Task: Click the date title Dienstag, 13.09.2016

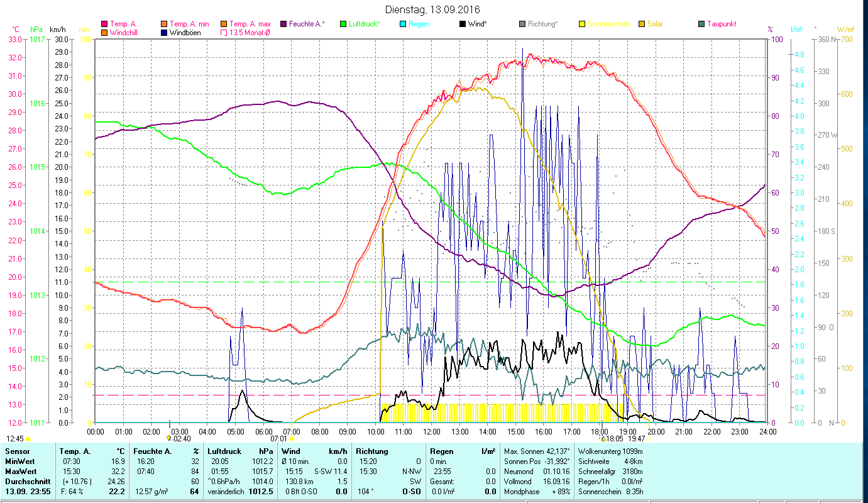Action: pyautogui.click(x=432, y=9)
